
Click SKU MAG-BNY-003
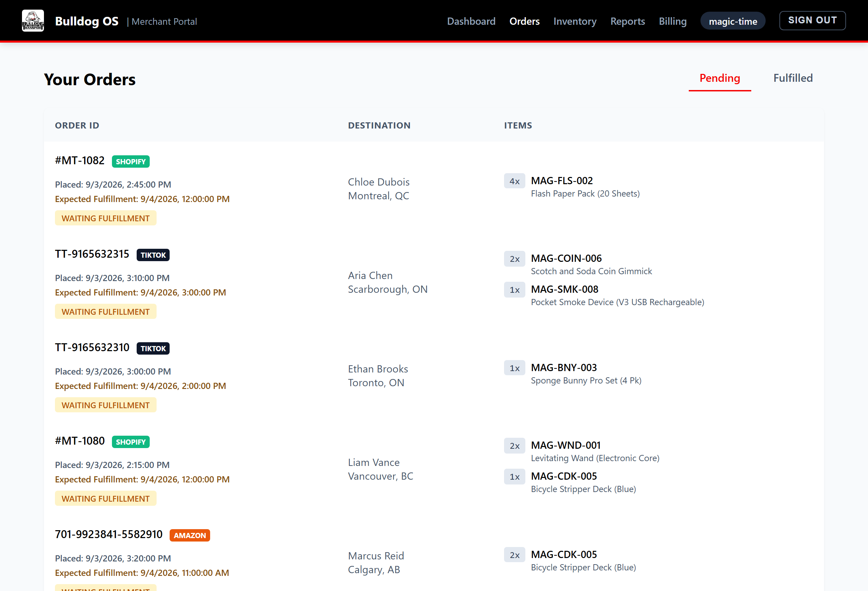pos(563,368)
